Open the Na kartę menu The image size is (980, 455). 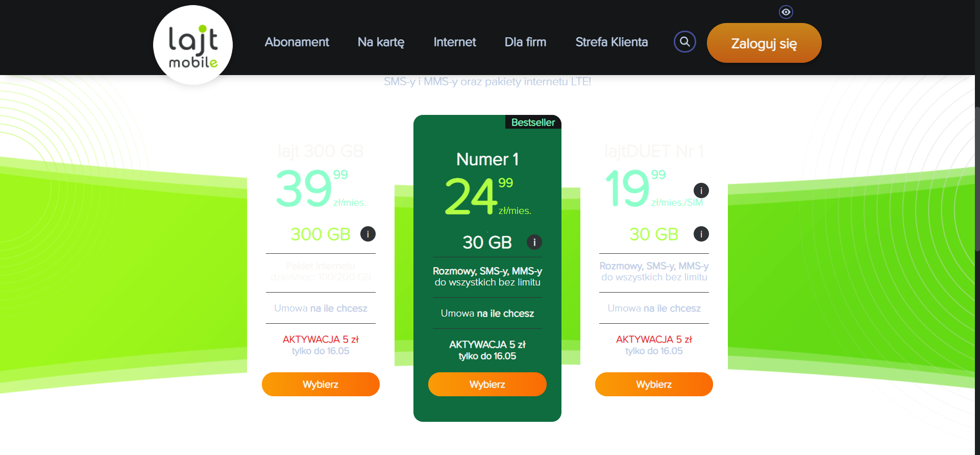381,42
